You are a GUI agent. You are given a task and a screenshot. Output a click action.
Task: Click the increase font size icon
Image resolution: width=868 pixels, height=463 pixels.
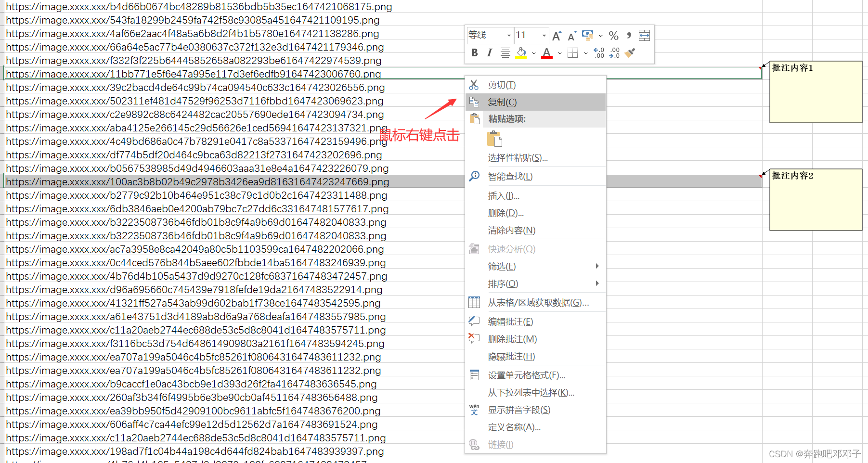pos(557,36)
